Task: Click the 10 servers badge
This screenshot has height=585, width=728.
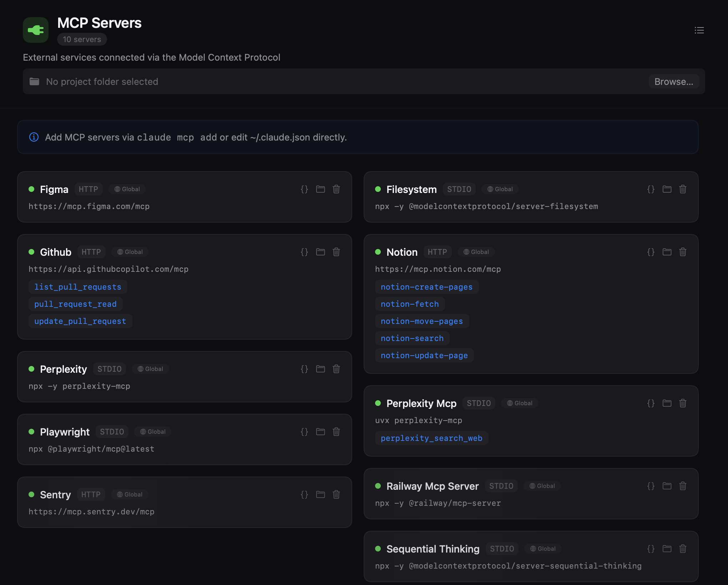Action: pyautogui.click(x=82, y=39)
